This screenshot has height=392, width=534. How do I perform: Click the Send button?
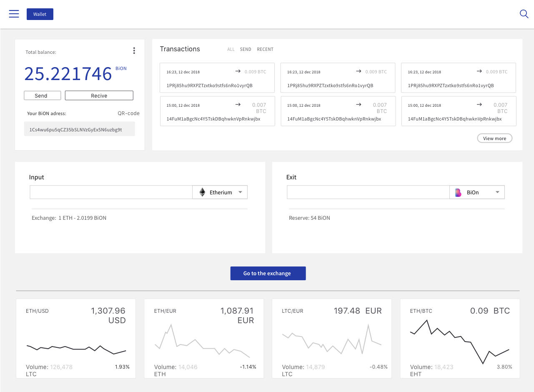pos(43,95)
